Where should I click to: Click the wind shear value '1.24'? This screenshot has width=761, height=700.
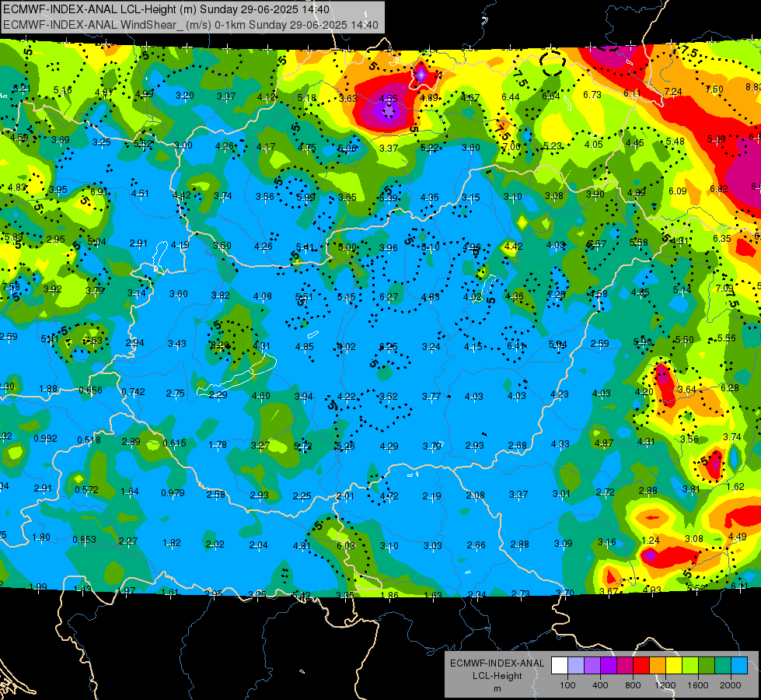point(651,541)
